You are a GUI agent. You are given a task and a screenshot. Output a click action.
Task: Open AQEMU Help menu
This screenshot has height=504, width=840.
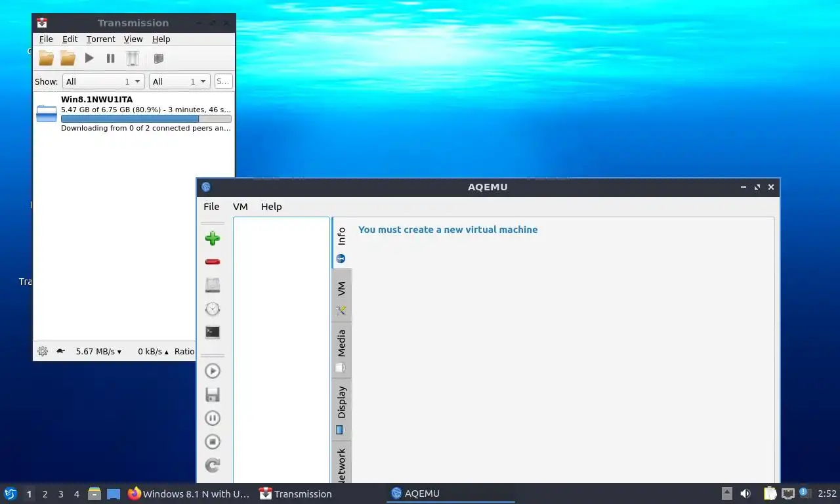(271, 207)
